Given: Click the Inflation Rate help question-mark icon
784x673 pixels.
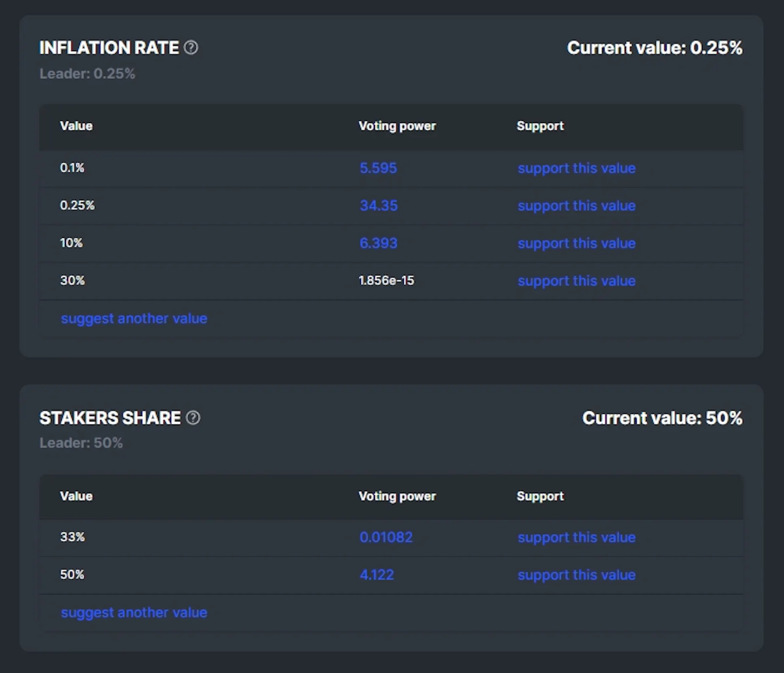Looking at the screenshot, I should [191, 48].
